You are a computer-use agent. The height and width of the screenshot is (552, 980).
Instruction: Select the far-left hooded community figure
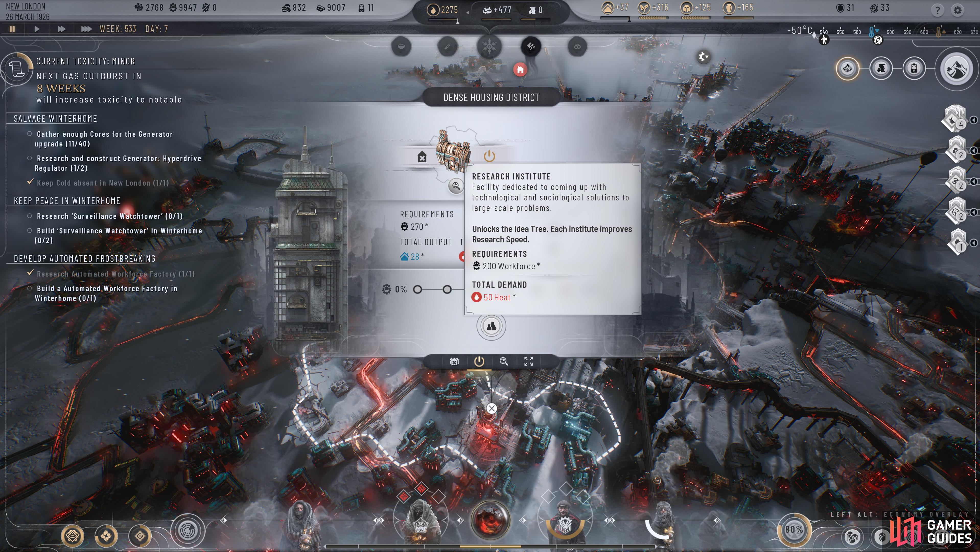301,525
